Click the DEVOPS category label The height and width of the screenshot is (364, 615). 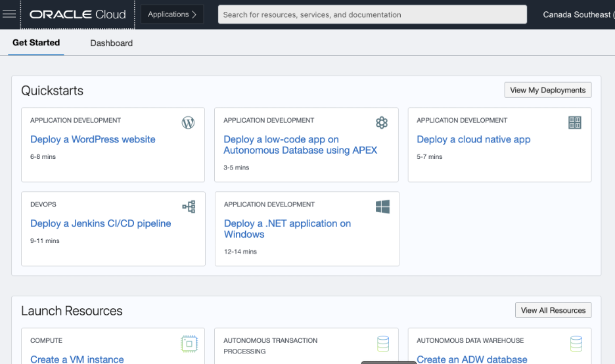point(43,204)
